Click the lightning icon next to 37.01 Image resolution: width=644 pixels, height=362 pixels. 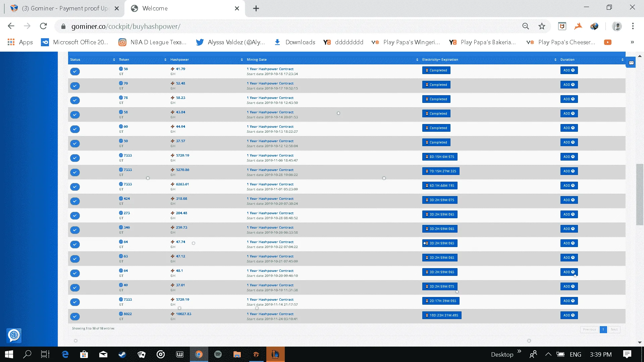tap(172, 285)
